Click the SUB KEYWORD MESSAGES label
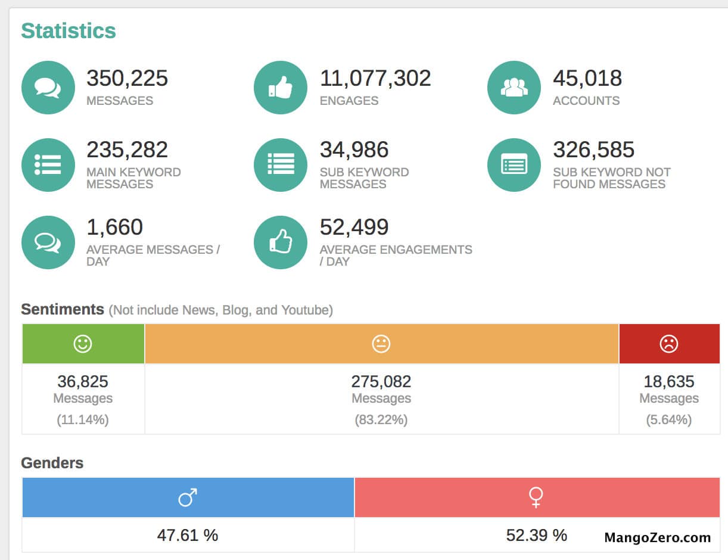The image size is (728, 560). click(x=364, y=178)
